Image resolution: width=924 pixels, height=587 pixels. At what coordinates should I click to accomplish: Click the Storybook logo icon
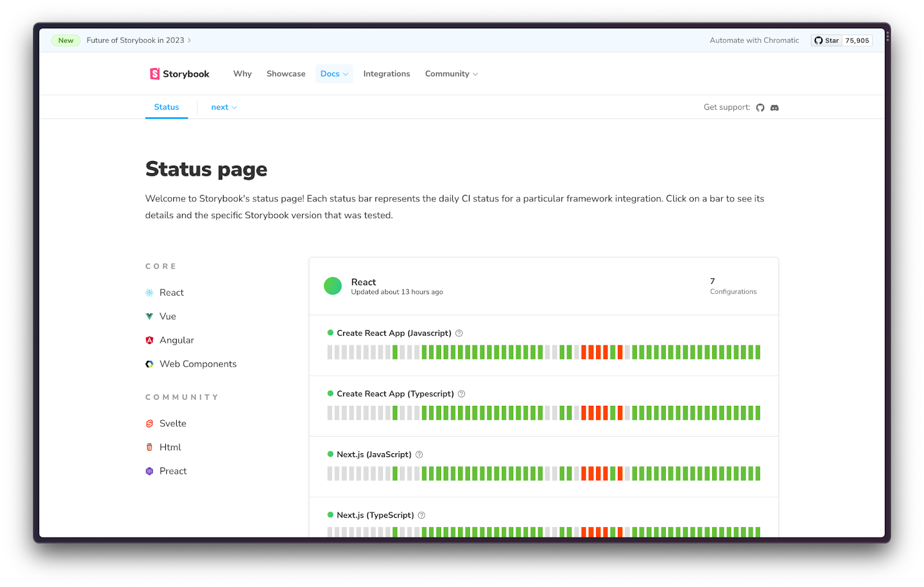[x=155, y=74]
